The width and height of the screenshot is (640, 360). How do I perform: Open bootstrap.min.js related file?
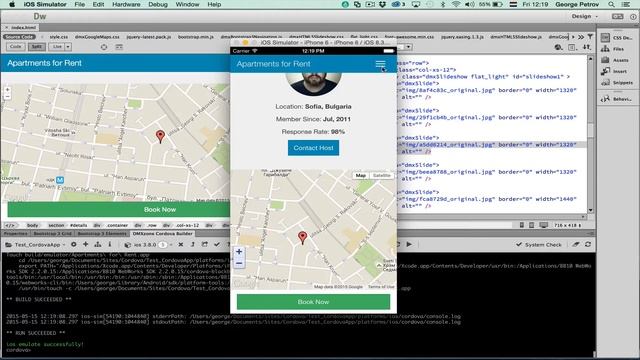tap(196, 37)
